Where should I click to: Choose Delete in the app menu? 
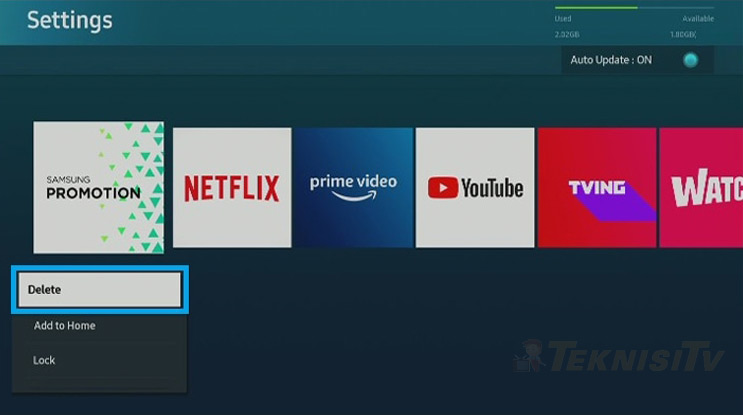(100, 289)
